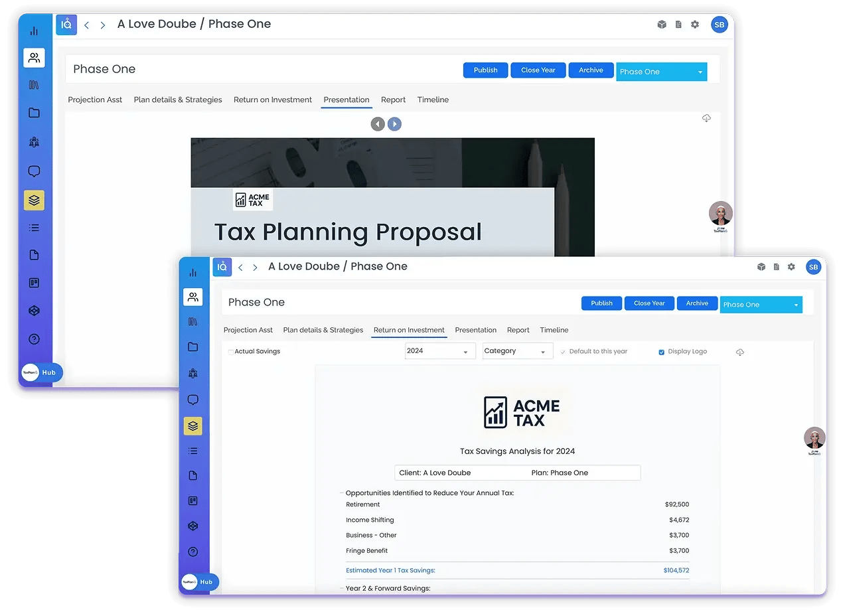Open the library books icon in the front window sidebar
The image size is (843, 616).
point(192,321)
